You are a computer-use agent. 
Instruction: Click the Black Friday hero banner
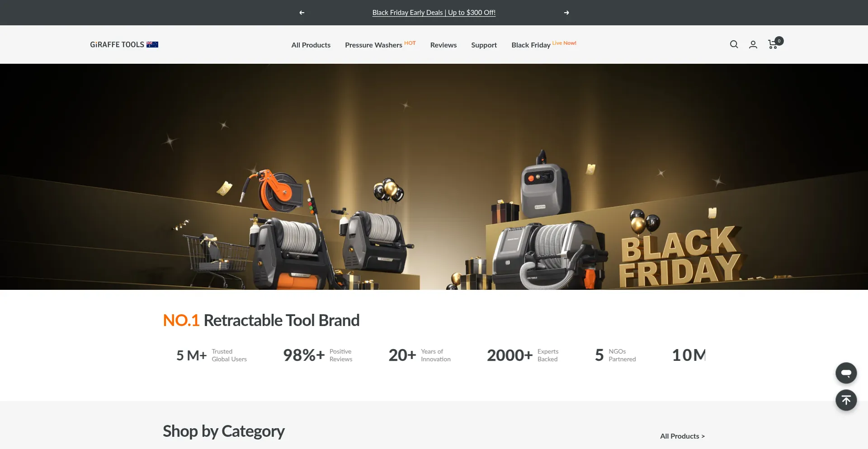pos(434,176)
